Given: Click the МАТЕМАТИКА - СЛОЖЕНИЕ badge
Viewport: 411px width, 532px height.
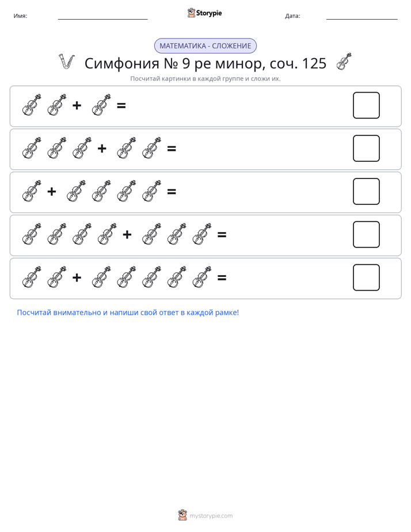Looking at the screenshot, I should tap(205, 46).
